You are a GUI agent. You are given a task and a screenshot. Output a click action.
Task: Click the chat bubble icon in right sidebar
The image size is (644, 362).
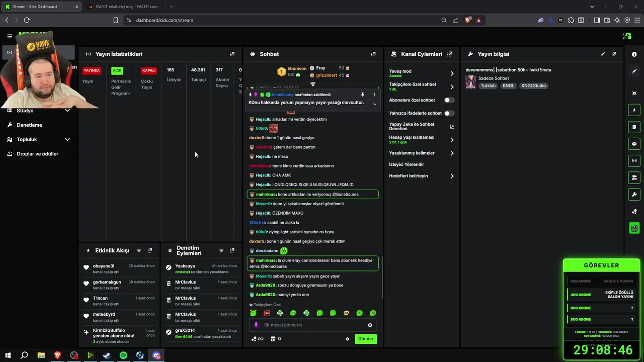coord(634,144)
